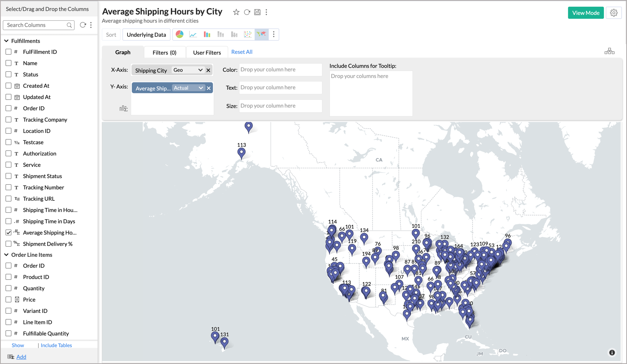Mark report as favorite with star
The image size is (627, 364).
pos(236,12)
